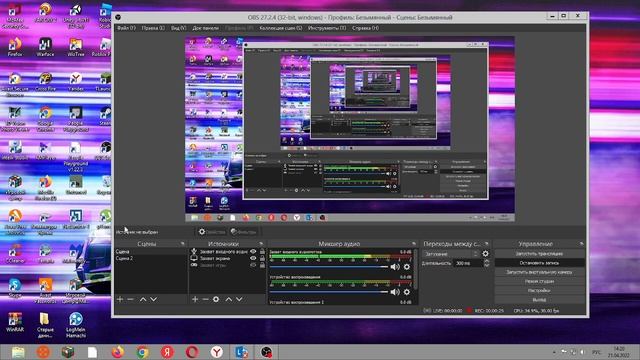The width and height of the screenshot is (640, 360).
Task: Click the monitor icon of Захват экрана source
Action: [194, 258]
